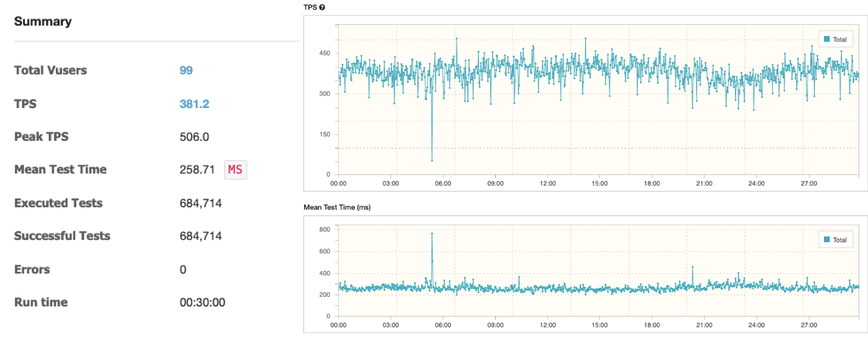Select the lowest dip point in TPS chart
The width and height of the screenshot is (868, 339).
pos(432,161)
